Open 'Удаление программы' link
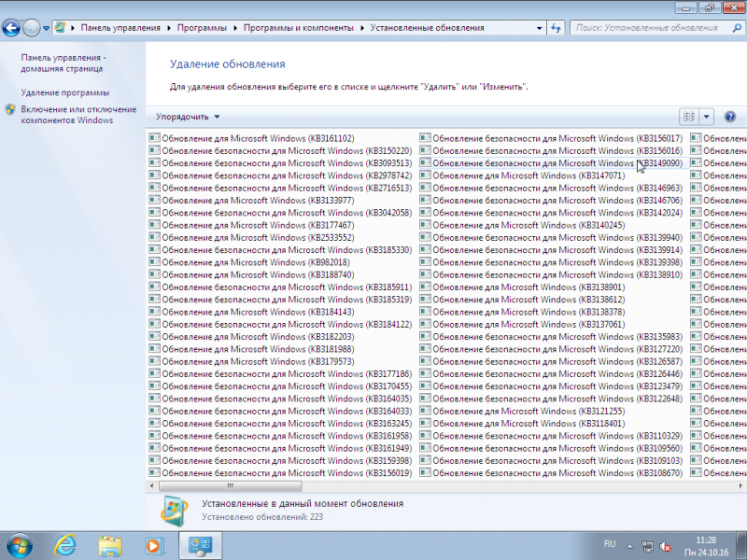 point(65,92)
